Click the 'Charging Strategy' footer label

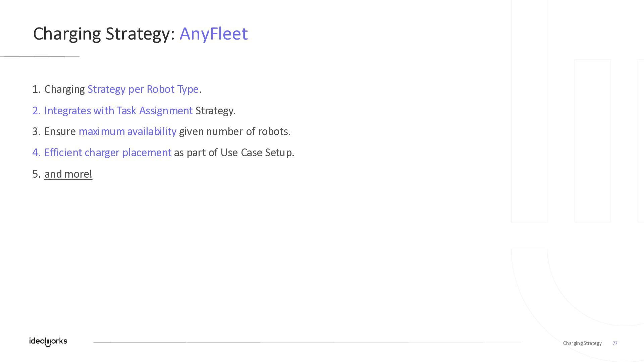point(582,343)
